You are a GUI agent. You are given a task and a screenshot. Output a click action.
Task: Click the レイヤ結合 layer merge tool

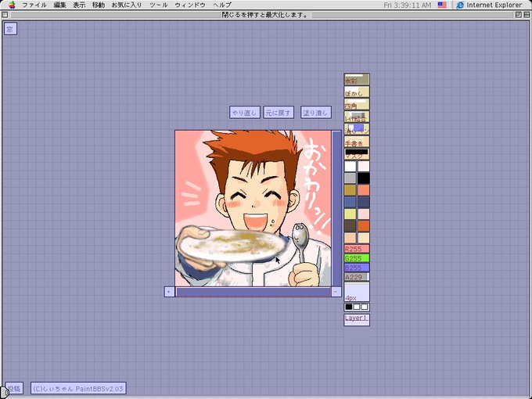357,117
